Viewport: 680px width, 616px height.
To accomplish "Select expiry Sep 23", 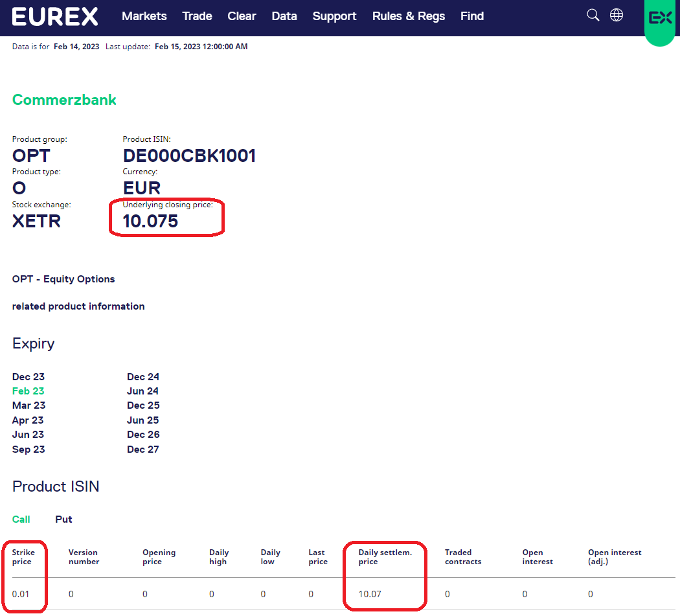I will [x=28, y=449].
